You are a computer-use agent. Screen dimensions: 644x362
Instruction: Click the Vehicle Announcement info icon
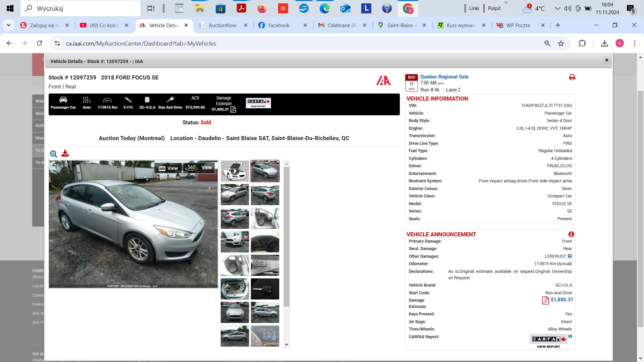(571, 234)
